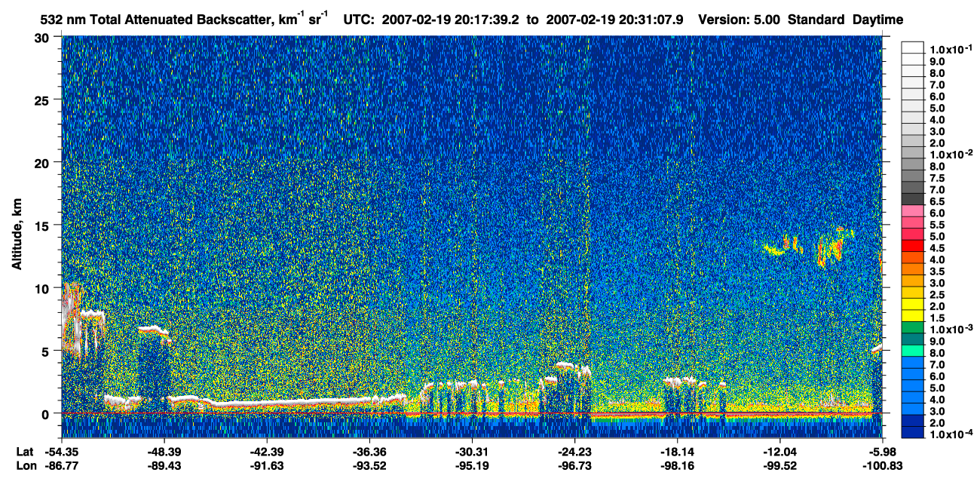Click the latitude value -5.98
The image size is (980, 503).
coord(882,451)
